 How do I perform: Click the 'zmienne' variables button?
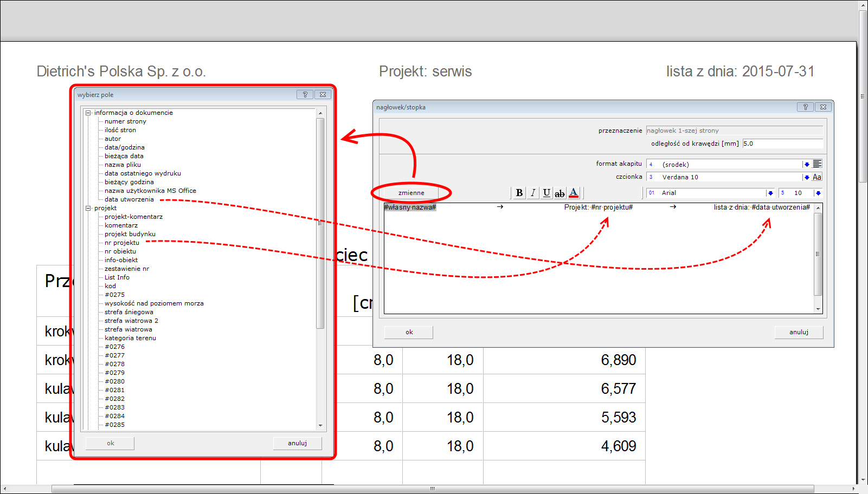click(411, 193)
